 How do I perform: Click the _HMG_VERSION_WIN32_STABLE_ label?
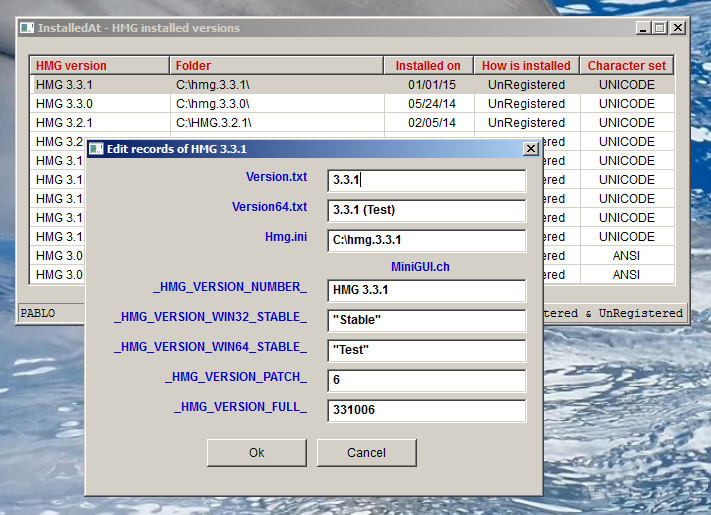pyautogui.click(x=211, y=317)
